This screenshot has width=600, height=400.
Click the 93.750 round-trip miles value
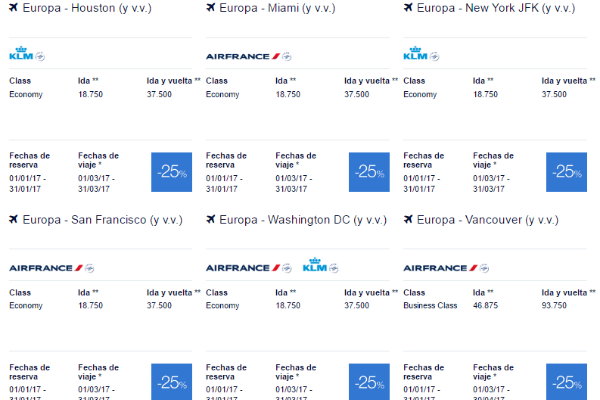click(554, 305)
